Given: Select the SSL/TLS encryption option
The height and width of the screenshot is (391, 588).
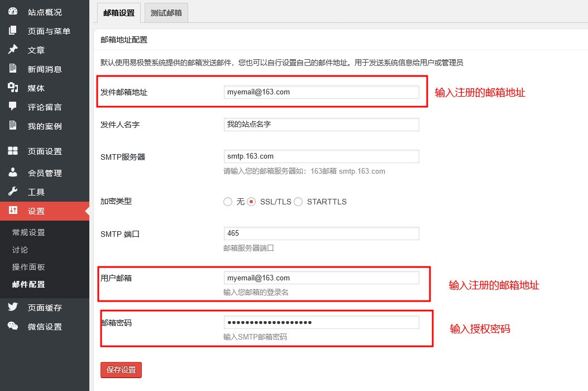Looking at the screenshot, I should click(251, 202).
